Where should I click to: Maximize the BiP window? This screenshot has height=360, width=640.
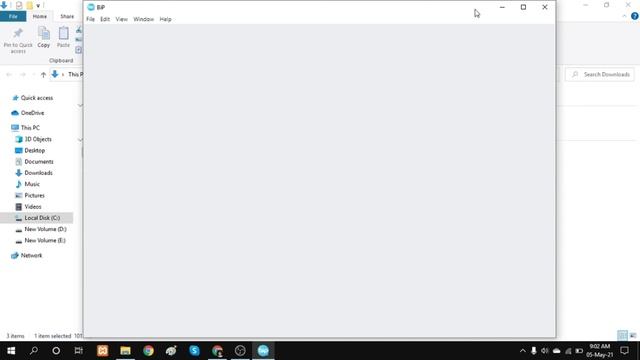pos(523,7)
